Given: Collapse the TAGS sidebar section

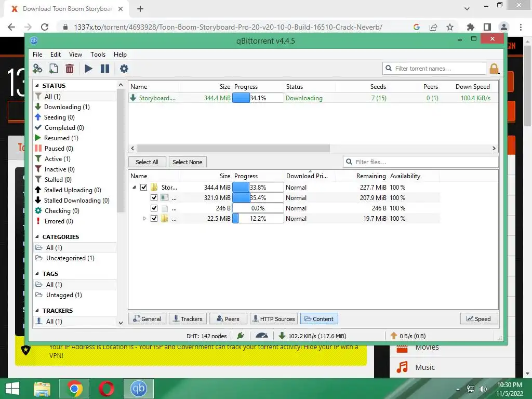Looking at the screenshot, I should [37, 274].
